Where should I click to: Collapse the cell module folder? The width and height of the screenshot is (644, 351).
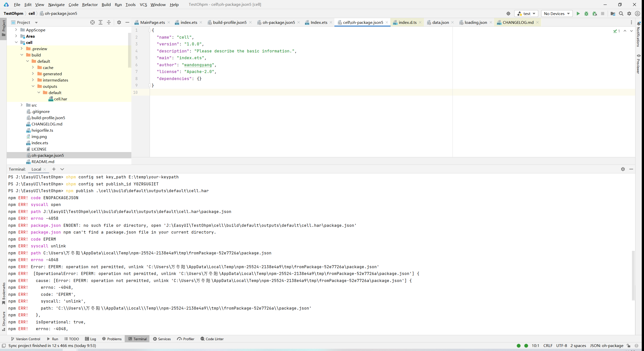[x=16, y=42]
